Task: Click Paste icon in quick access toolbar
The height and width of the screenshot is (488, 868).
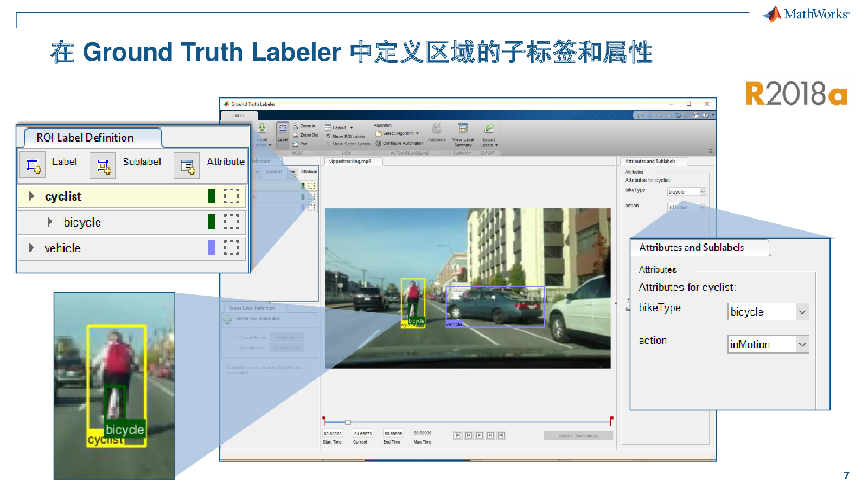Action: click(x=669, y=115)
